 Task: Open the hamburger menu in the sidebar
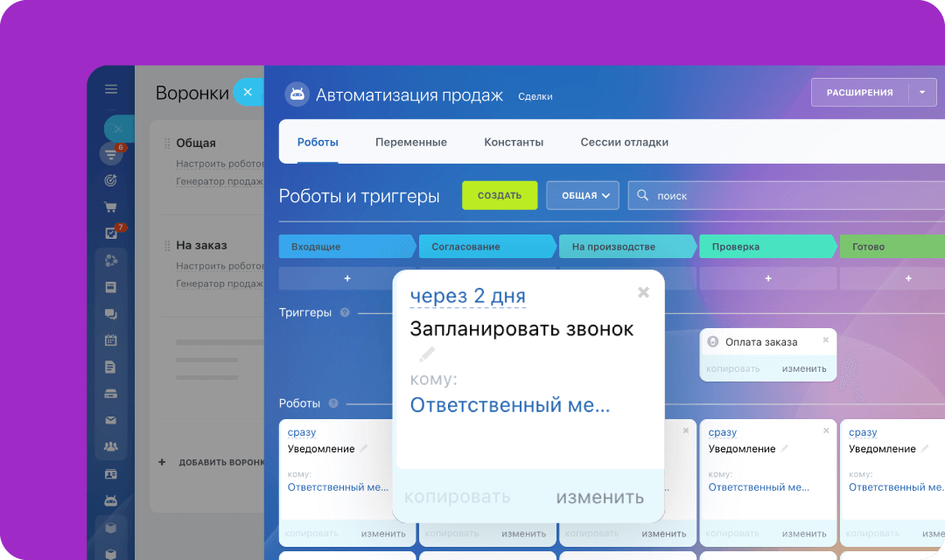[111, 89]
